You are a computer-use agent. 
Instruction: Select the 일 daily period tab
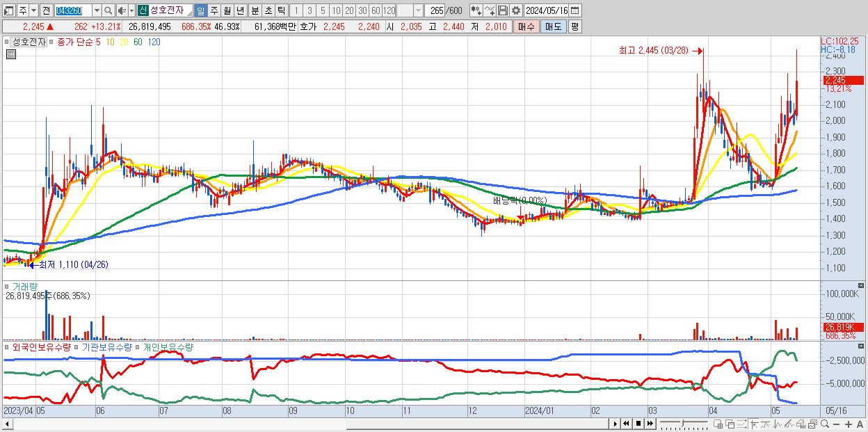pyautogui.click(x=200, y=11)
